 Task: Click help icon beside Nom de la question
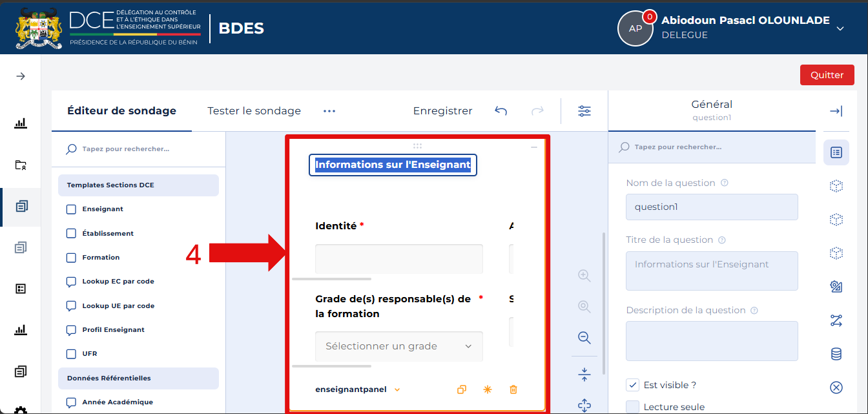tap(724, 183)
